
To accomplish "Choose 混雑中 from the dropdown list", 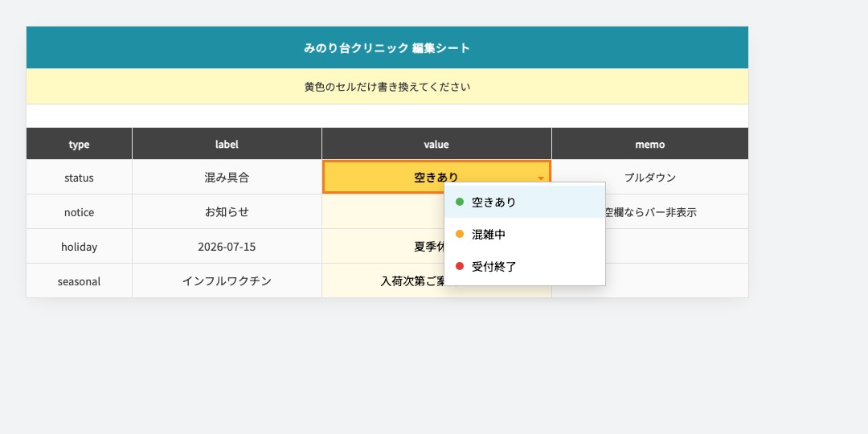I will tap(525, 234).
